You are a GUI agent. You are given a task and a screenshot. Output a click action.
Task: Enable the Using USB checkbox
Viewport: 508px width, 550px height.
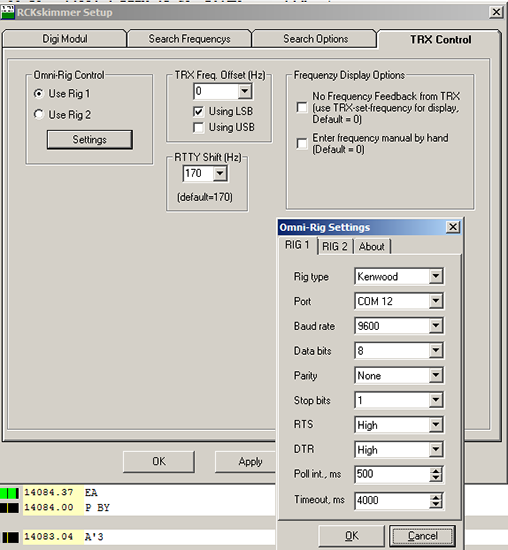click(198, 127)
